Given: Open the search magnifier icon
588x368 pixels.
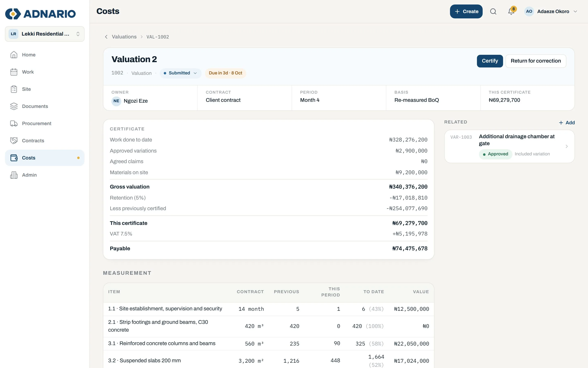Looking at the screenshot, I should [493, 11].
